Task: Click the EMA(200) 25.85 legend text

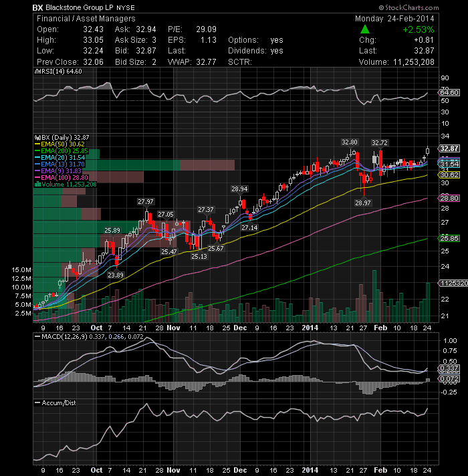Action: tap(64, 151)
